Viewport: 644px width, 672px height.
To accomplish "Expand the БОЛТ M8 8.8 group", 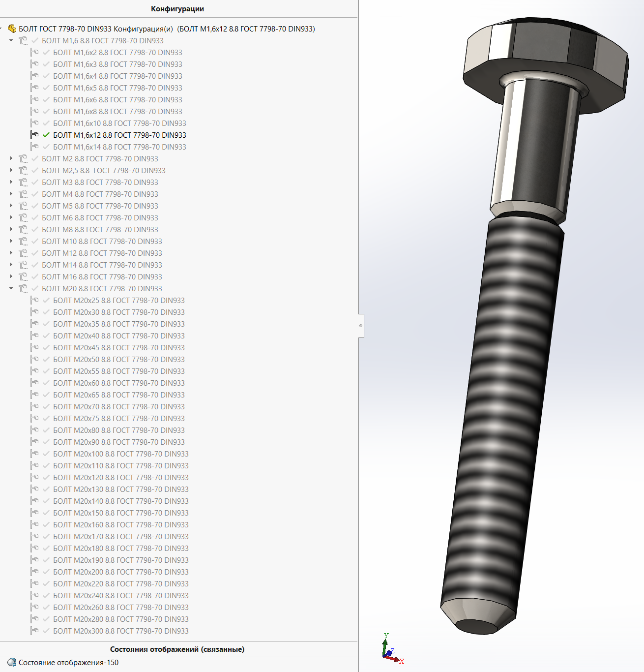I will tap(11, 229).
